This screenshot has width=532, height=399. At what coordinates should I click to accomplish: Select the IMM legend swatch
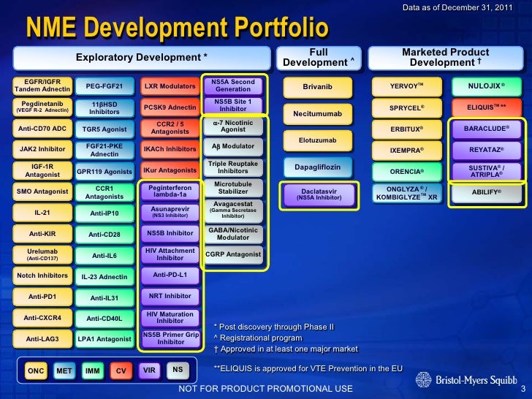[x=93, y=370]
